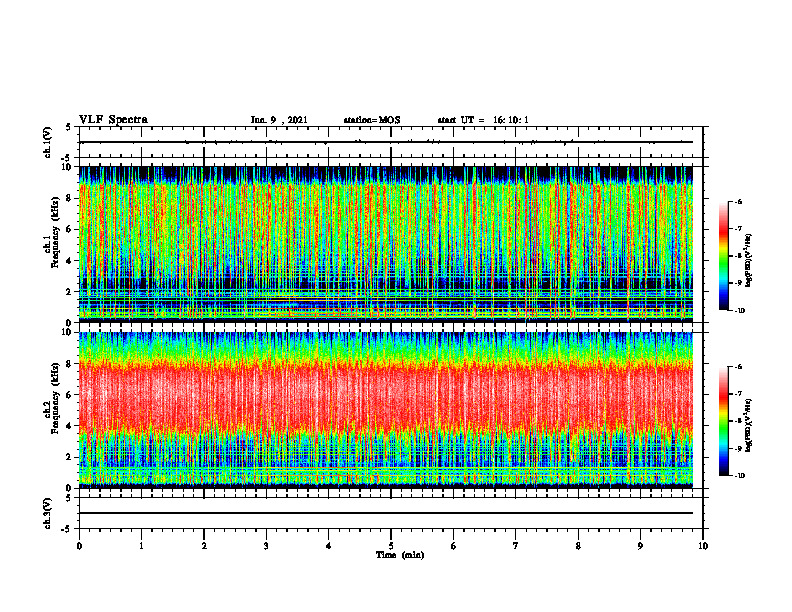
Task: Click the ch.3(V) waveform axis label
Action: 48,513
